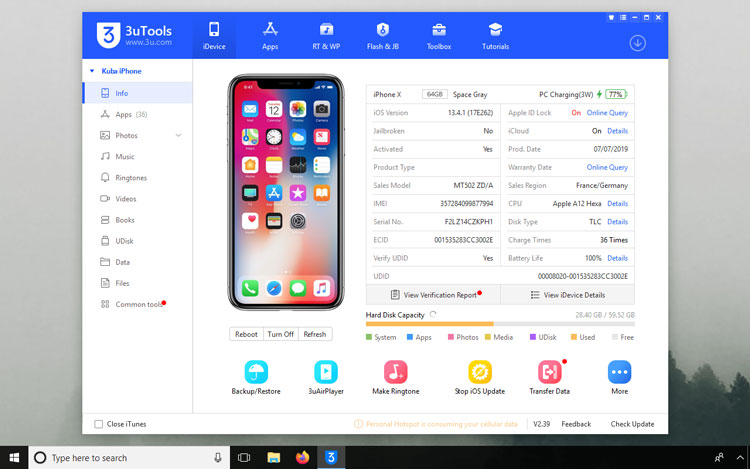Image resolution: width=750 pixels, height=469 pixels.
Task: Open the title bar menu list icon
Action: [623, 17]
